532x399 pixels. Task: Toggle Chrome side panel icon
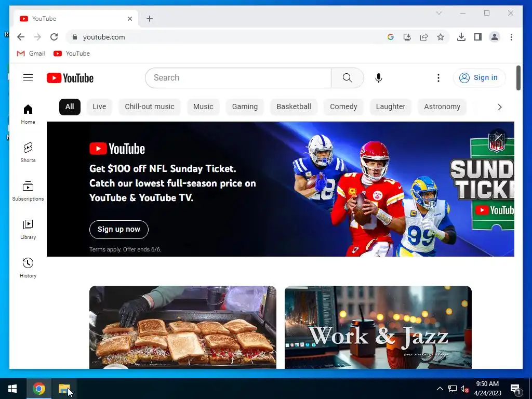[x=478, y=37]
